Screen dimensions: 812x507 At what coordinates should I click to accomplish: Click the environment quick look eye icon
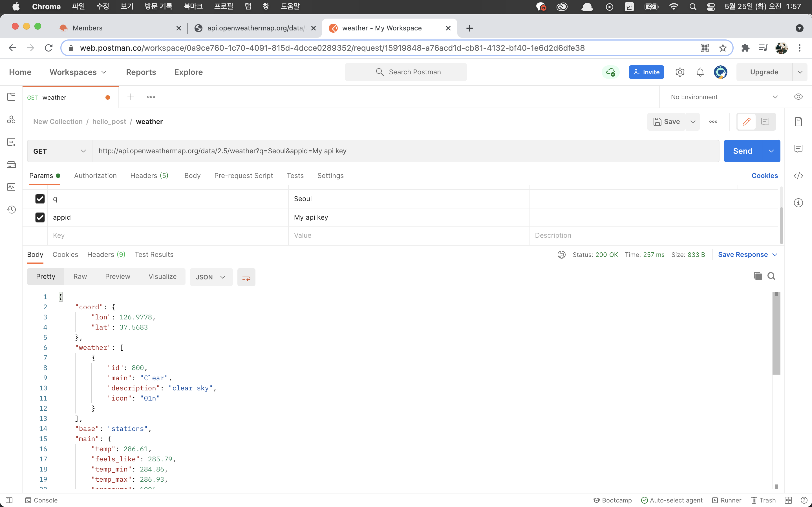(x=798, y=97)
